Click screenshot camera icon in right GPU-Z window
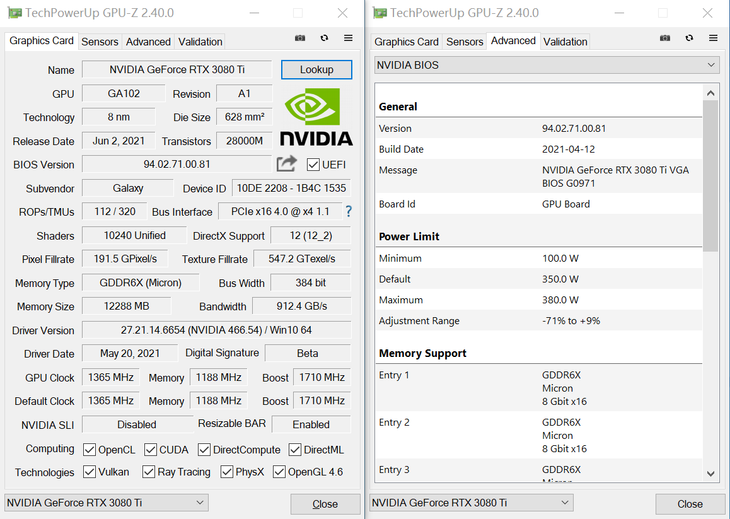Screen dimensions: 730x519 [x=665, y=38]
